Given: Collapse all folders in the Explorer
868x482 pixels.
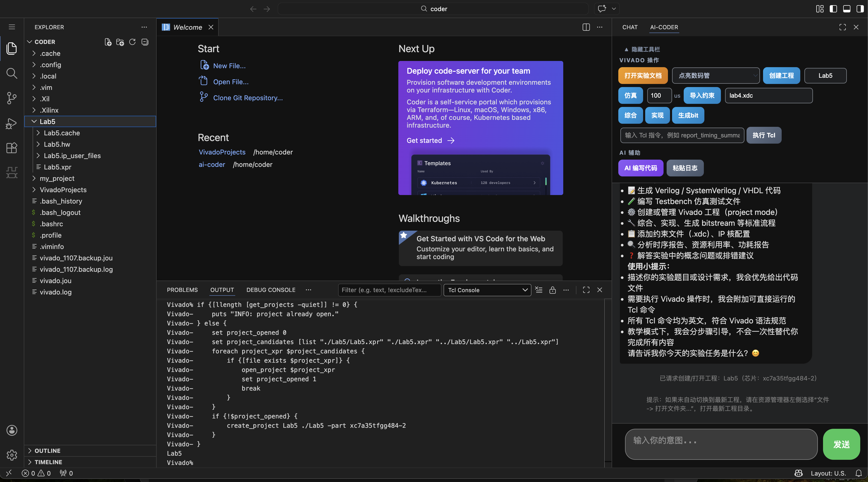Looking at the screenshot, I should click(x=144, y=42).
